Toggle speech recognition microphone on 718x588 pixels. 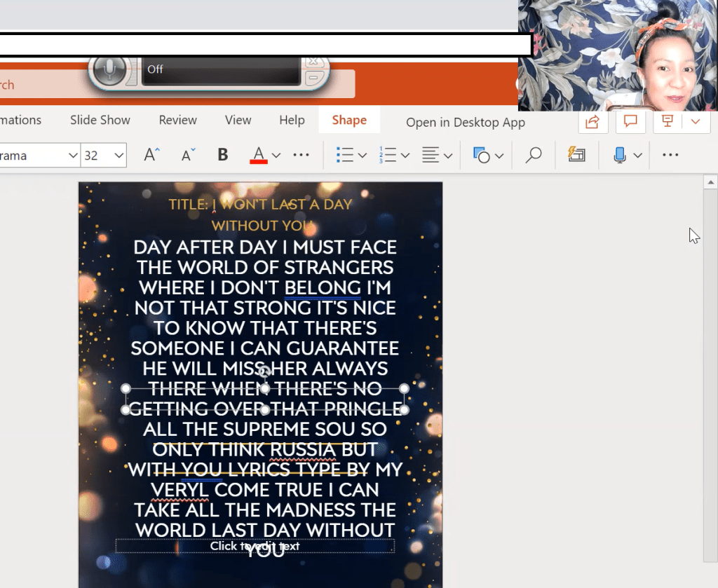[x=109, y=69]
